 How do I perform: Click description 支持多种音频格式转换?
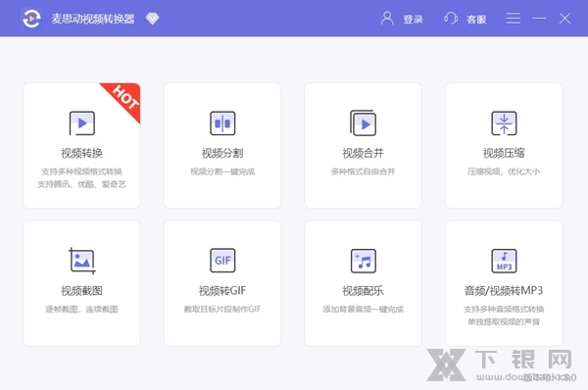[x=504, y=310]
